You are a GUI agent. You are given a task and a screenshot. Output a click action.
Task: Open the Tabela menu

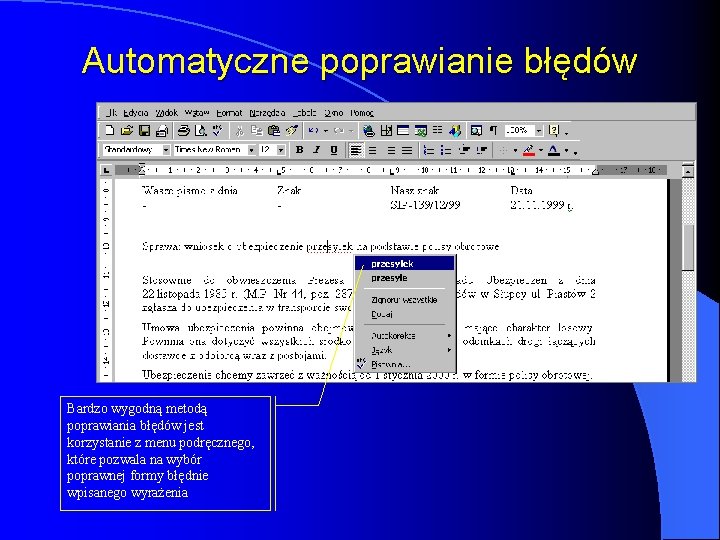coord(305,112)
